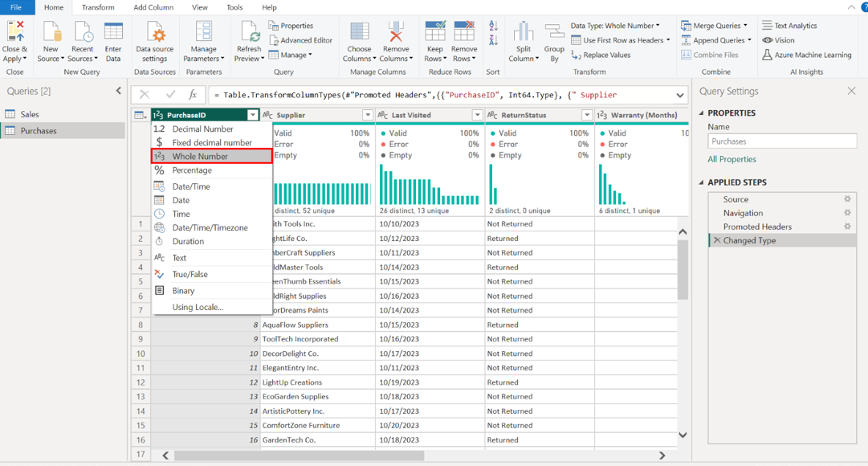Click Advanced Editor button
868x466 pixels.
[x=300, y=40]
